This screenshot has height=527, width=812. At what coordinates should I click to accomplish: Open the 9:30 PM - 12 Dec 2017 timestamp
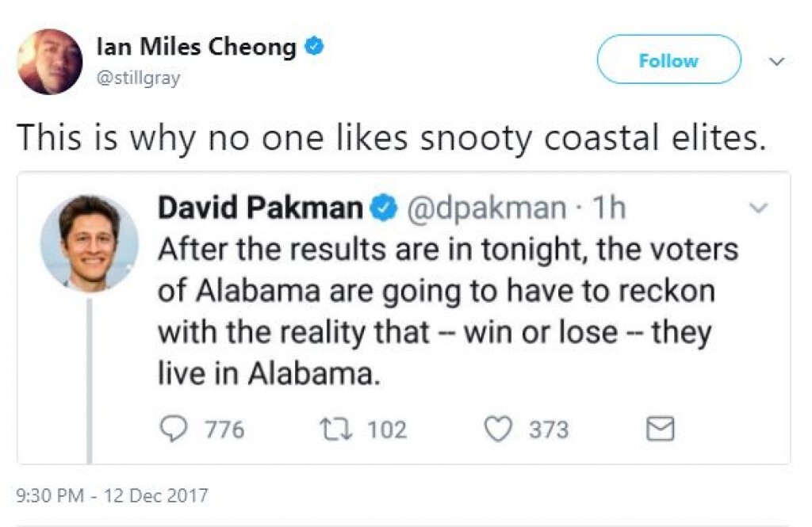pyautogui.click(x=112, y=496)
